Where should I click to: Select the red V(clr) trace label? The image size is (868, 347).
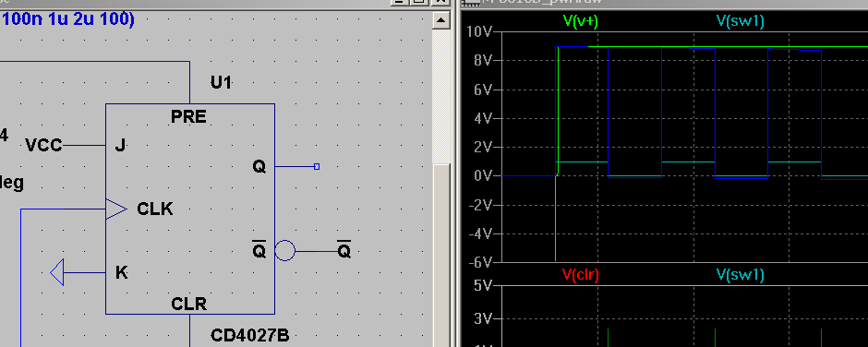(x=581, y=274)
